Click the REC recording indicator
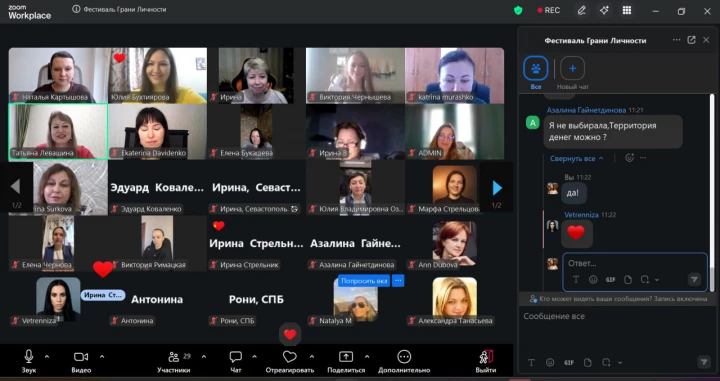 coord(549,10)
